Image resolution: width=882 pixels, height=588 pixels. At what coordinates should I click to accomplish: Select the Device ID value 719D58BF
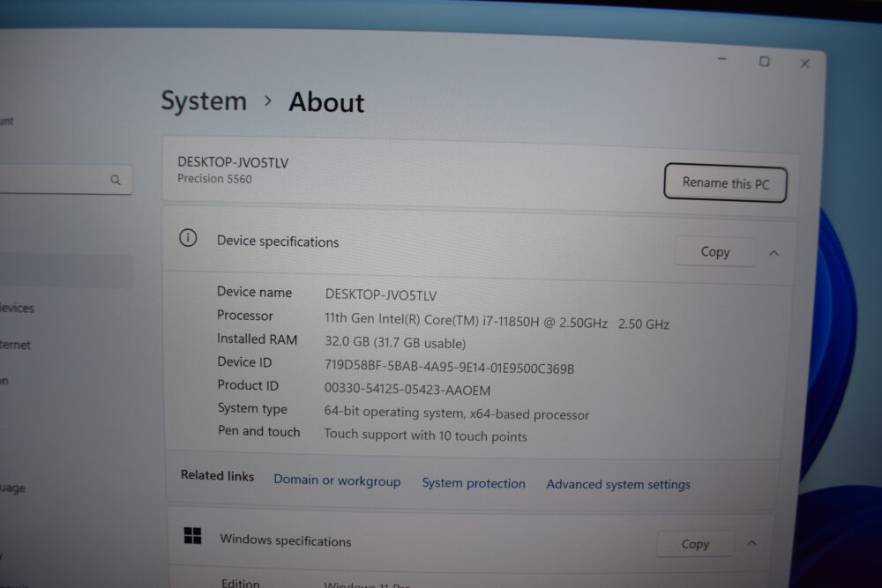(450, 367)
